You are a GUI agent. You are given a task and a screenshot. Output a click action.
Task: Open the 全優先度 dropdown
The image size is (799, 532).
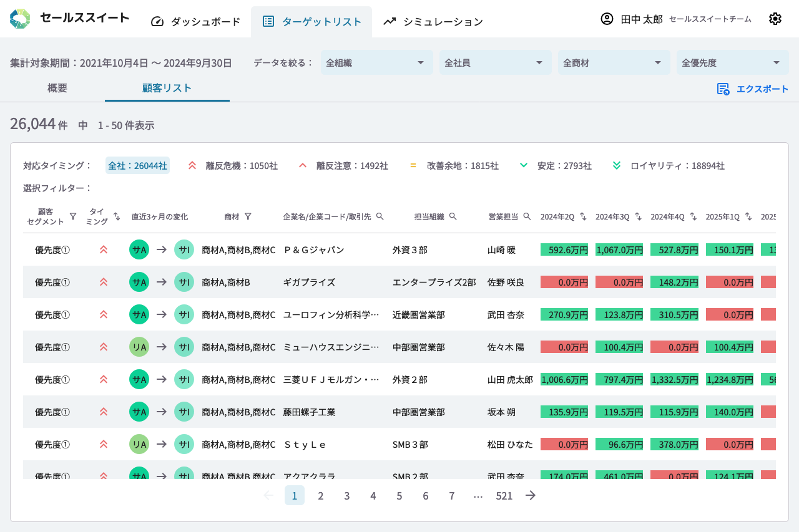[733, 62]
